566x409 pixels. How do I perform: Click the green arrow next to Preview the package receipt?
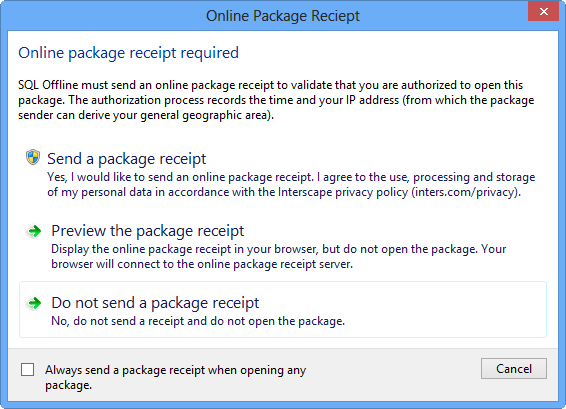tap(35, 231)
